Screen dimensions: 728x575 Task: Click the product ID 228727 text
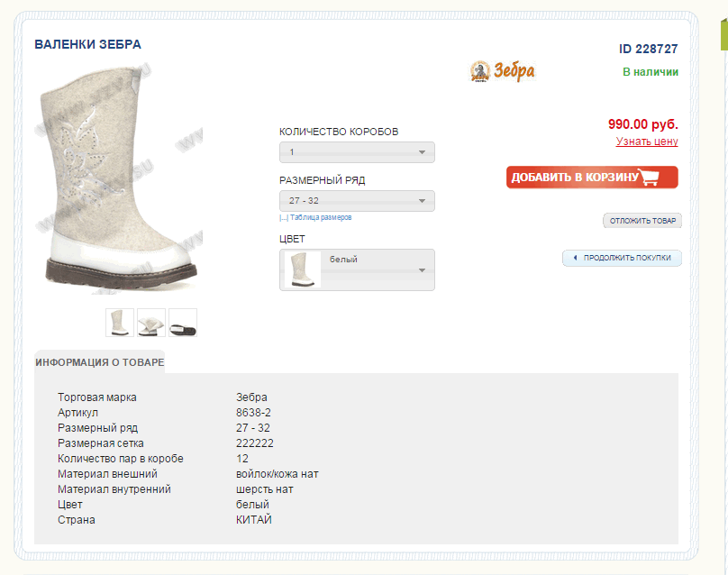648,50
